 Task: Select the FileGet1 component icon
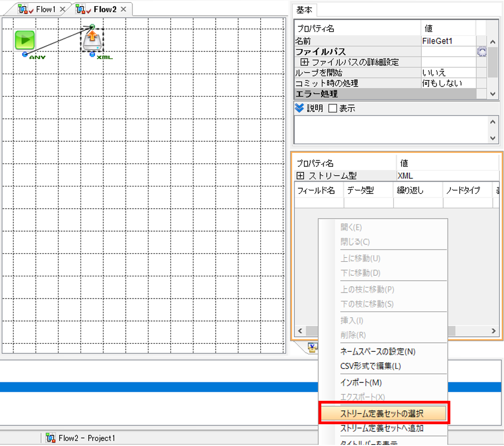click(92, 40)
